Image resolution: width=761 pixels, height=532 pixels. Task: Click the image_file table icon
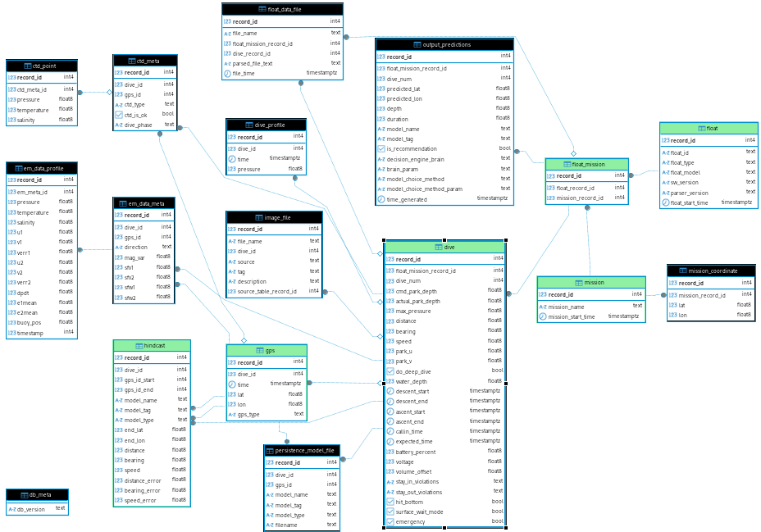(259, 218)
